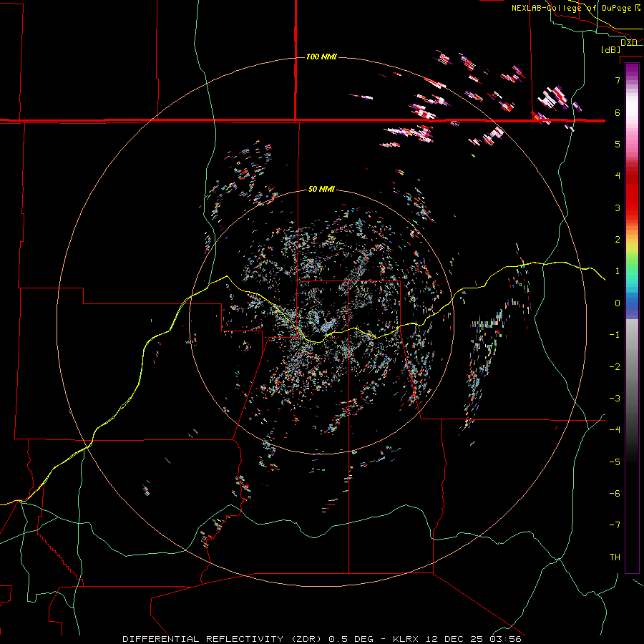Click the red band of the ZDR color bar
Image resolution: width=644 pixels, height=644 pixels.
pyautogui.click(x=632, y=193)
